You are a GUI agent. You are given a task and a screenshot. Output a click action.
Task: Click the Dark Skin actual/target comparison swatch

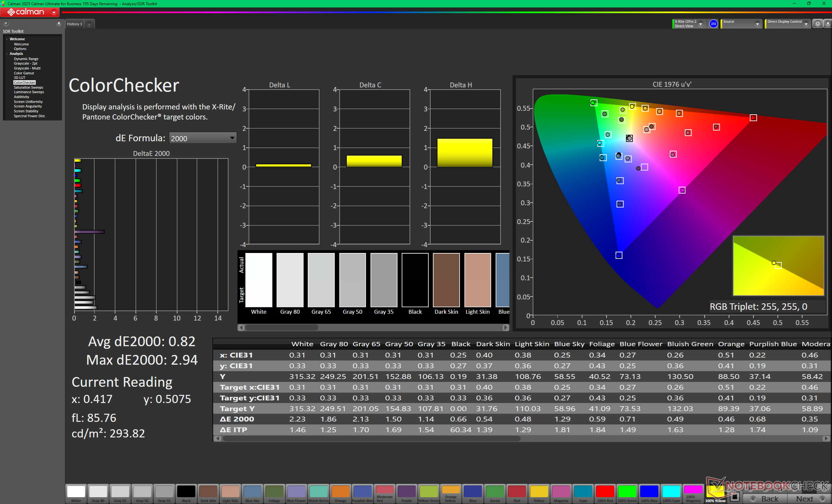click(447, 280)
